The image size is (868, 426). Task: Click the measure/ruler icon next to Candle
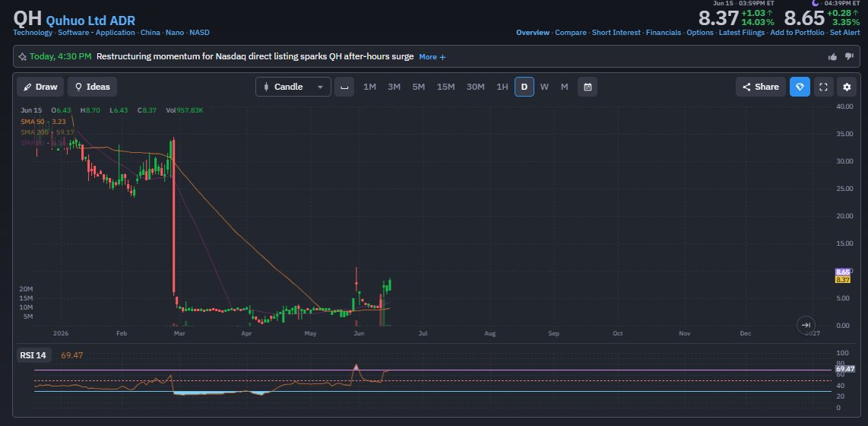click(x=344, y=87)
